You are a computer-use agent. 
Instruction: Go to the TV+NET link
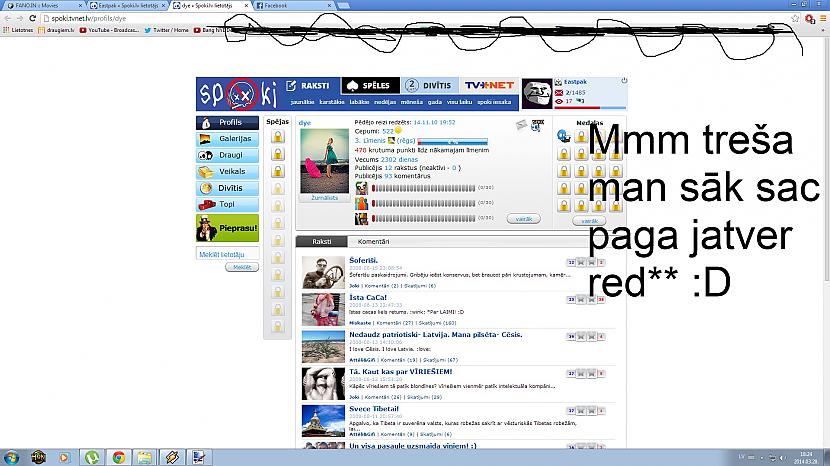coord(489,85)
